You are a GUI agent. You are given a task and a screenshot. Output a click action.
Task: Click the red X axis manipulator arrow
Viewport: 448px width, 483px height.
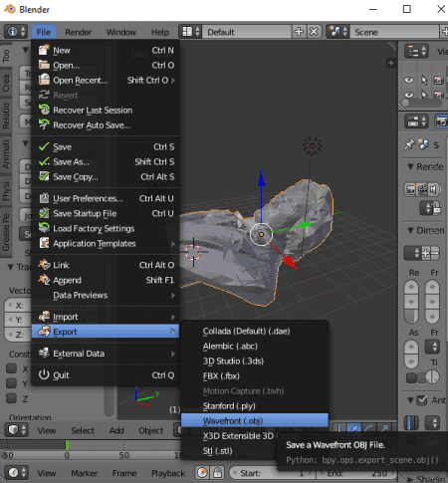pyautogui.click(x=290, y=262)
